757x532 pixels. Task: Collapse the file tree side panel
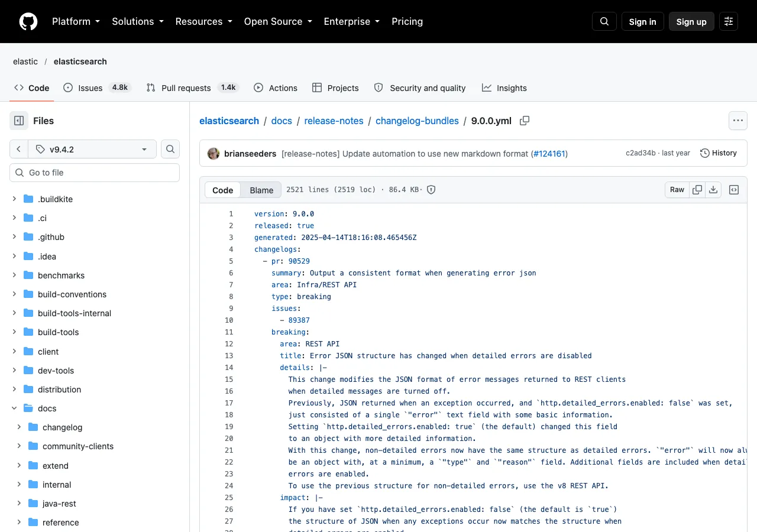pyautogui.click(x=19, y=121)
